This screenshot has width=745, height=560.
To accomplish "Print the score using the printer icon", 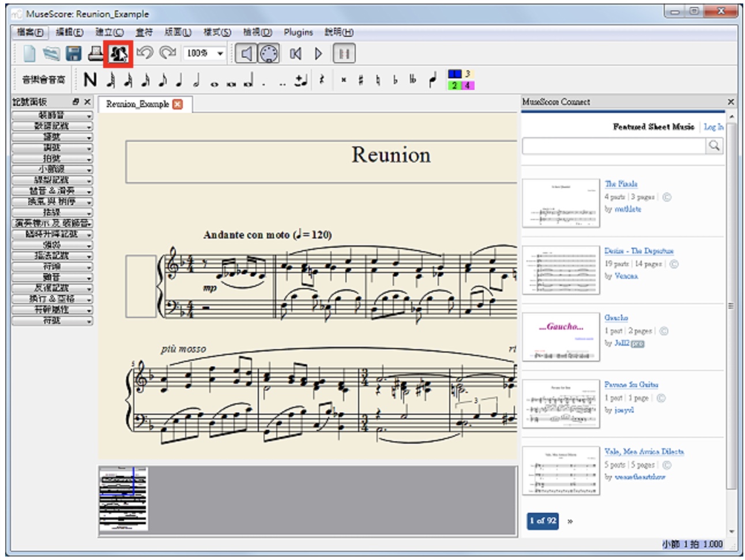I will point(95,54).
